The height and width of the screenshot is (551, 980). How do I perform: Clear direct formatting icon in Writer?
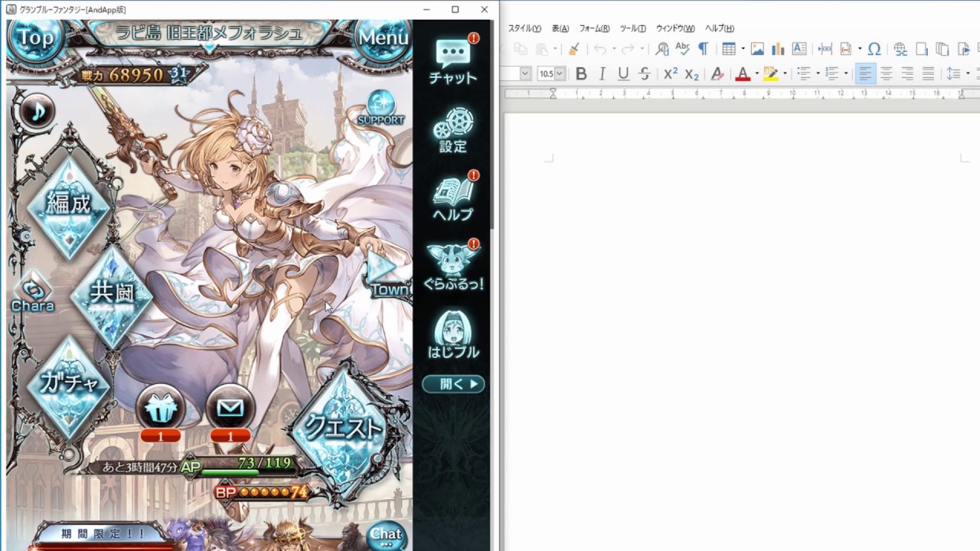point(717,73)
